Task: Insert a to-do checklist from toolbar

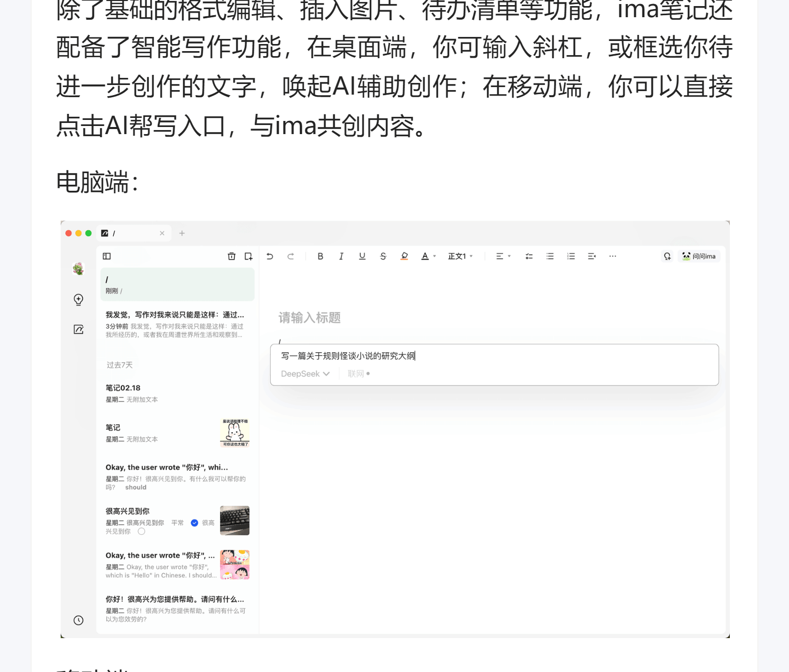Action: [x=529, y=257]
